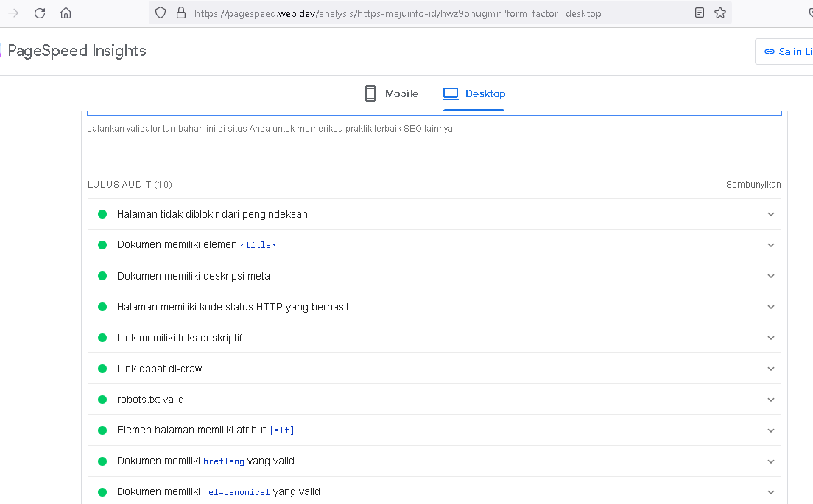Expand the 'Link memiliki teks deskriptif' audit

click(x=770, y=338)
